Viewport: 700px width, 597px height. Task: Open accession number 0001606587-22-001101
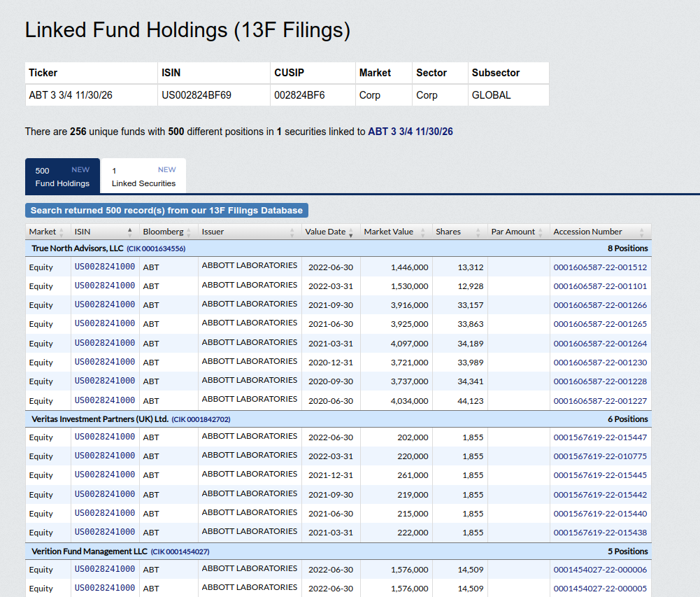600,286
